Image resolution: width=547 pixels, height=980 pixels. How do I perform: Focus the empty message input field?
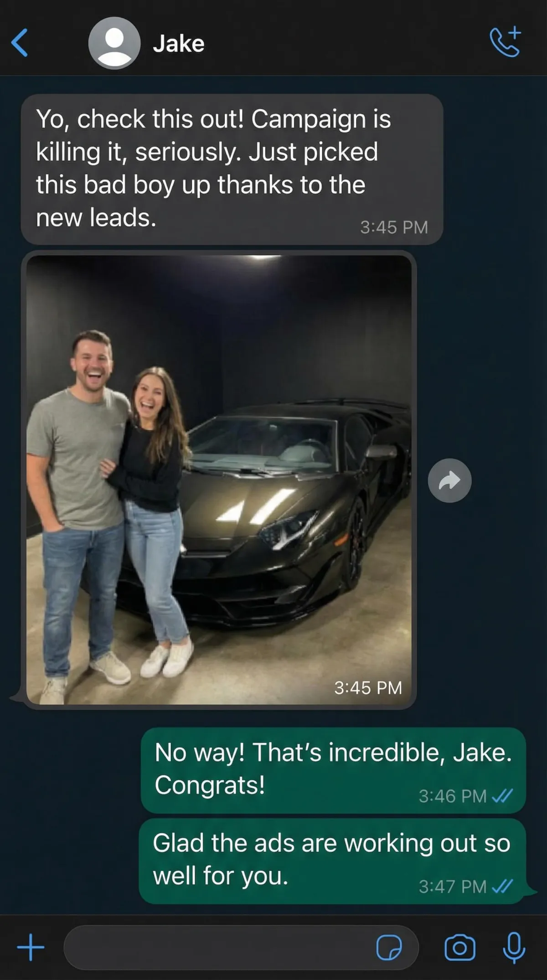(x=241, y=947)
